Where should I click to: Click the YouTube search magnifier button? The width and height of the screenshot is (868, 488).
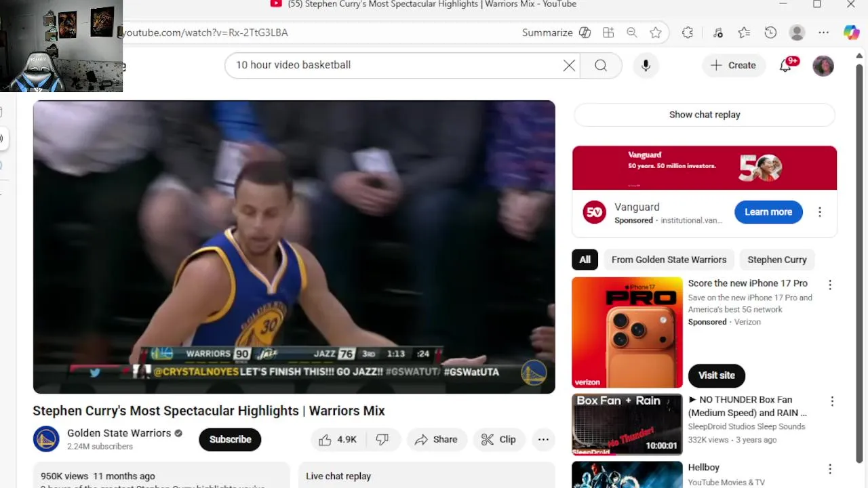[601, 66]
